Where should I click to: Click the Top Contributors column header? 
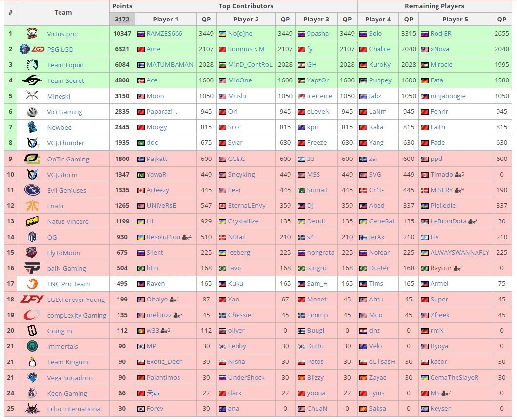coord(246,6)
